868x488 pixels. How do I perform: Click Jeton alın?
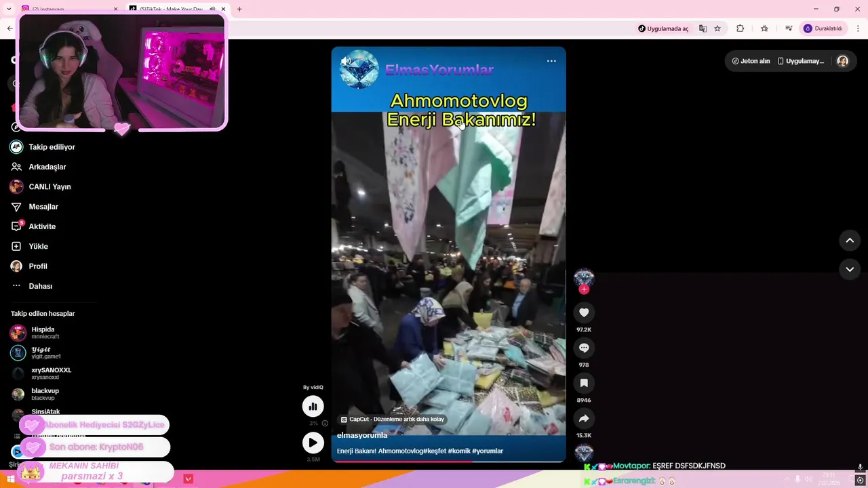click(751, 61)
